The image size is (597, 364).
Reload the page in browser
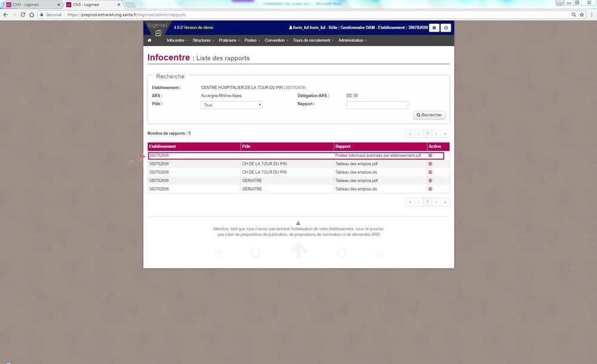click(x=23, y=14)
